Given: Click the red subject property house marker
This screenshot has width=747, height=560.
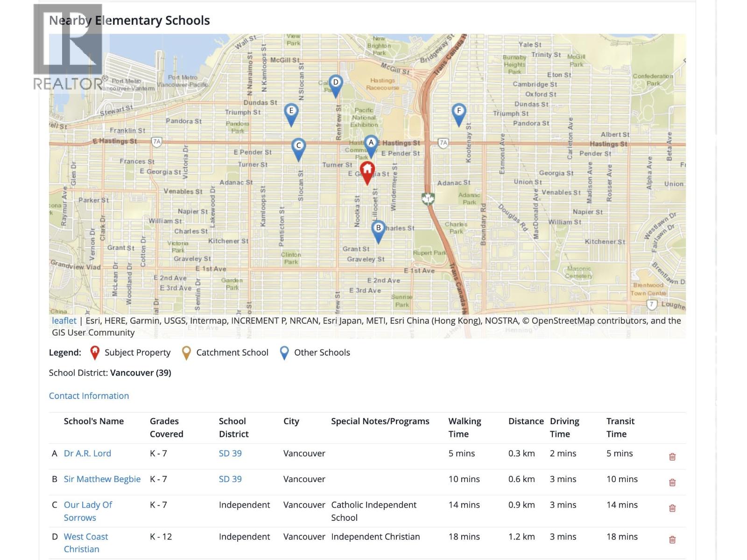Looking at the screenshot, I should pyautogui.click(x=367, y=171).
